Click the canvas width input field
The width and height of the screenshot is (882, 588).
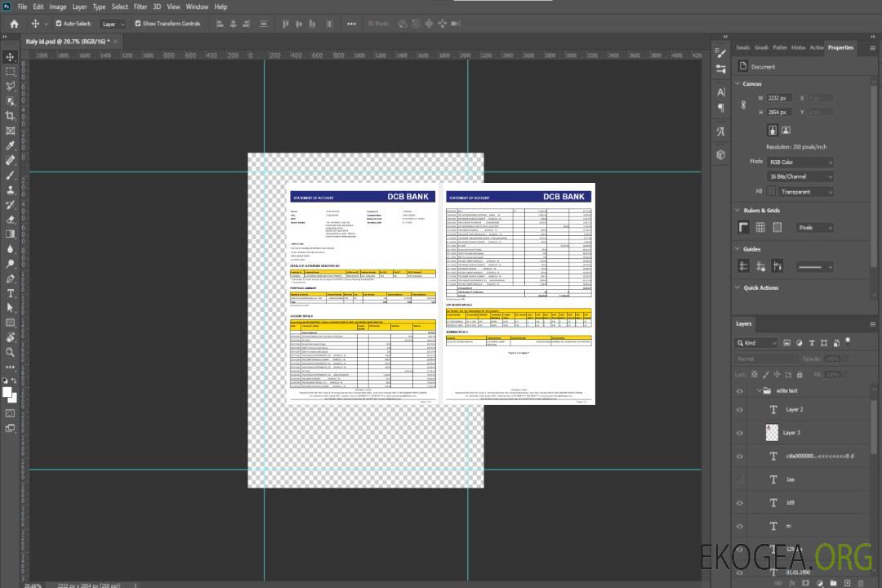(779, 98)
